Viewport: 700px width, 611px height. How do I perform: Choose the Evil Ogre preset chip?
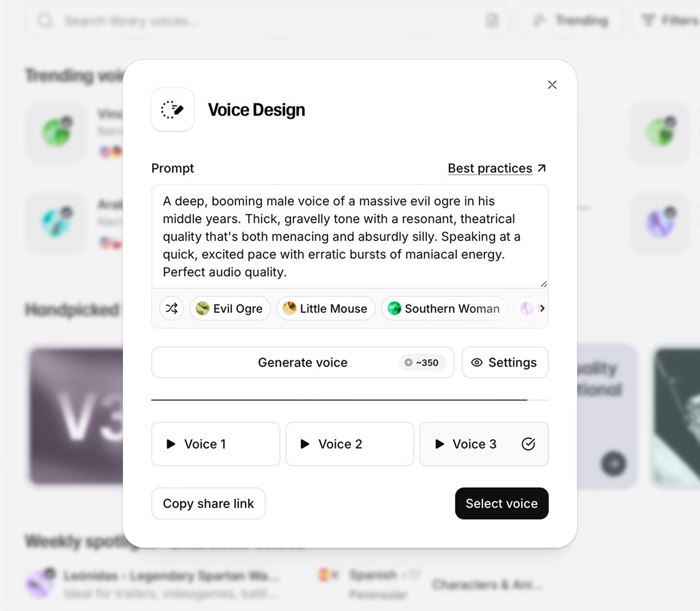click(x=230, y=308)
